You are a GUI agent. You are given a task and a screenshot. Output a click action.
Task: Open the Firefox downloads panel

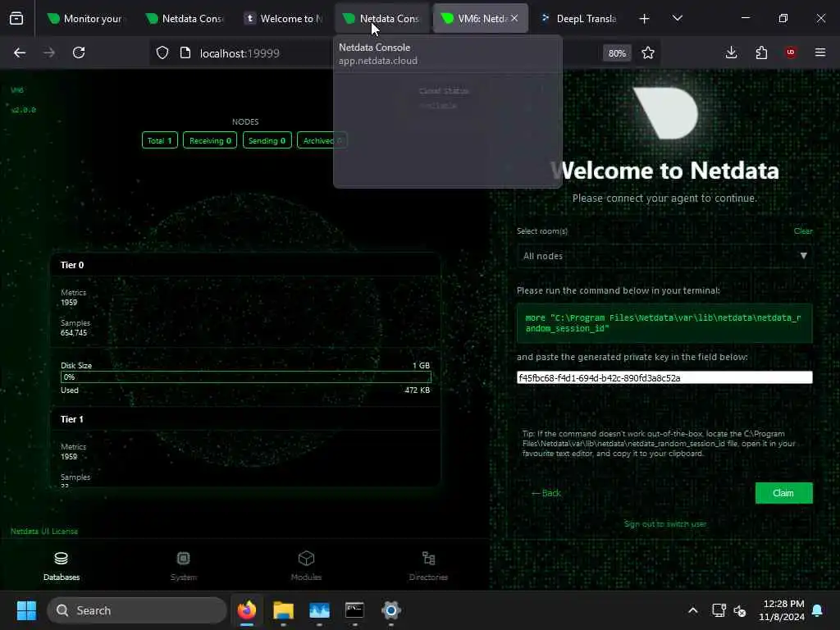pyautogui.click(x=731, y=52)
